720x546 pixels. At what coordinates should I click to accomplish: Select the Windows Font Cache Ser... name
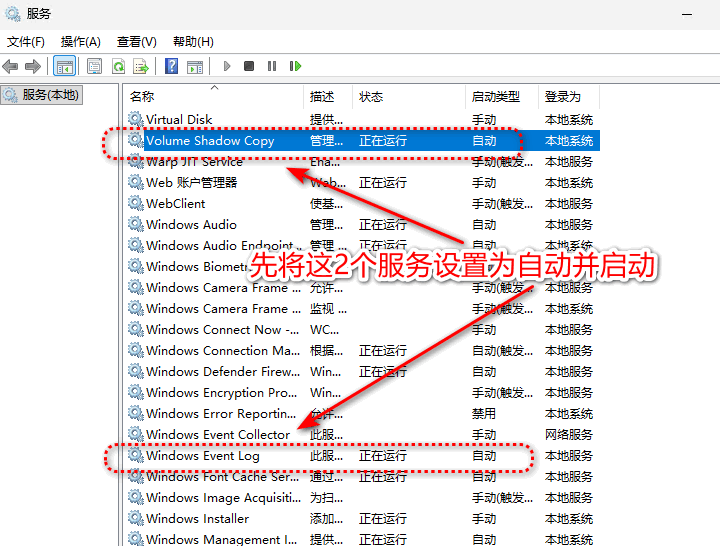(x=223, y=477)
